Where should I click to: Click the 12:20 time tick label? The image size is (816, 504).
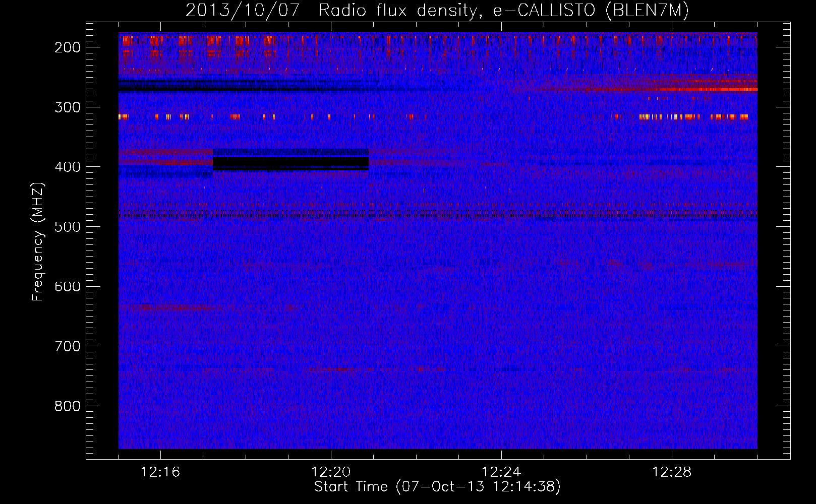(331, 472)
